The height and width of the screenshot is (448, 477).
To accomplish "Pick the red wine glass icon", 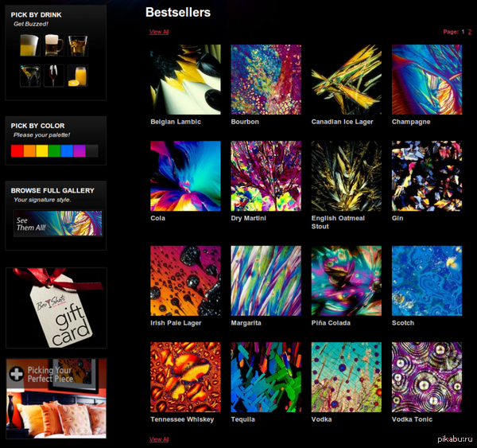I will (53, 76).
